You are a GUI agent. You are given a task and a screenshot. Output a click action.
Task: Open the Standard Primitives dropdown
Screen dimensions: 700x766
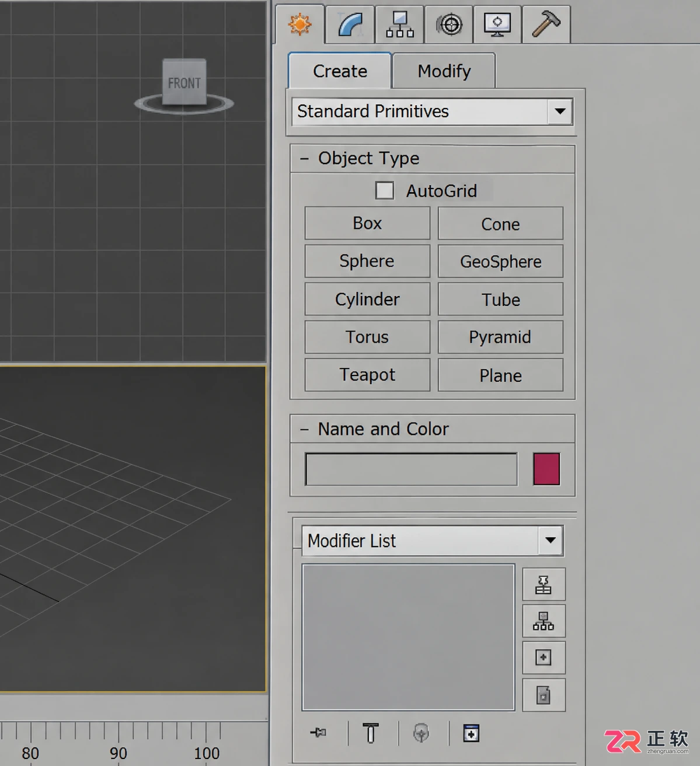tap(432, 111)
